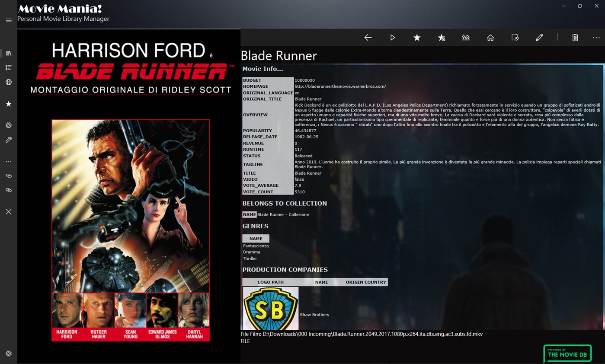The height and width of the screenshot is (364, 605).
Task: Open the list view icon in sidebar
Action: pyautogui.click(x=8, y=67)
